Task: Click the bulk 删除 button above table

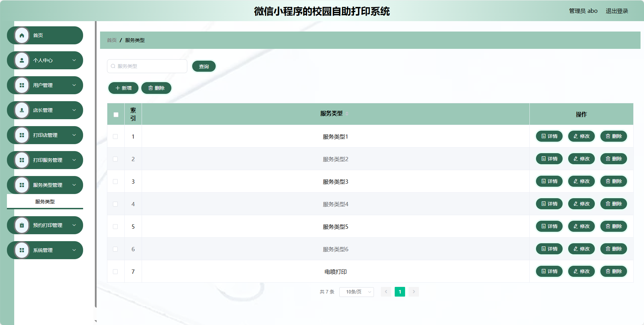Action: point(156,88)
